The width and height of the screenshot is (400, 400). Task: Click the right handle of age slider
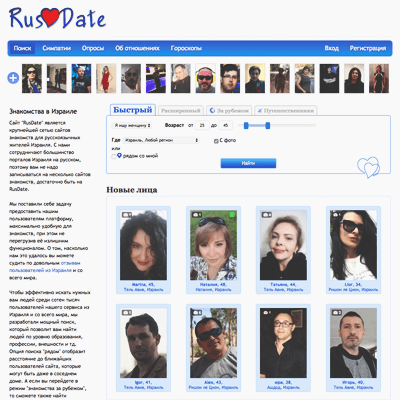(267, 126)
